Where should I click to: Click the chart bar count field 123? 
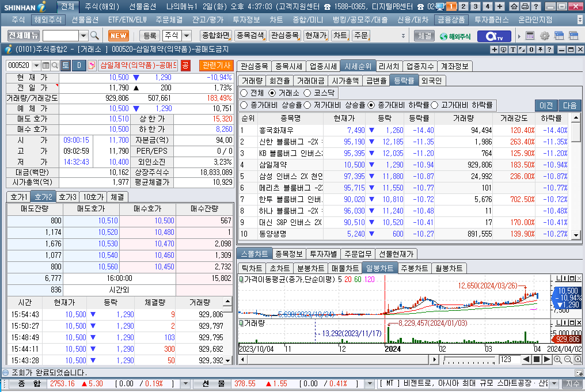(x=510, y=360)
